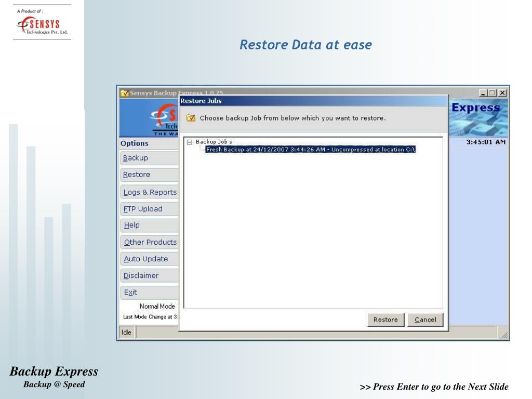Click the Idle status bar entry
The height and width of the screenshot is (399, 532).
(127, 332)
